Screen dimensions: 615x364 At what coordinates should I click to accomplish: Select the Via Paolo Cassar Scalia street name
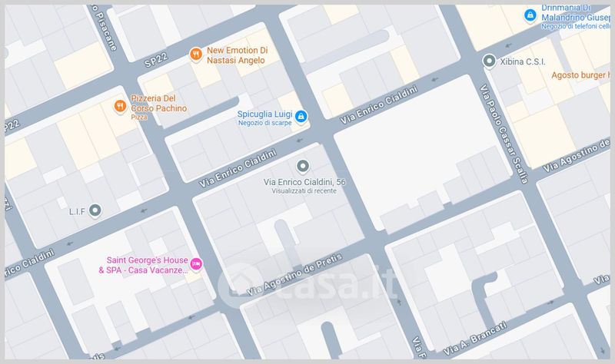pos(504,134)
